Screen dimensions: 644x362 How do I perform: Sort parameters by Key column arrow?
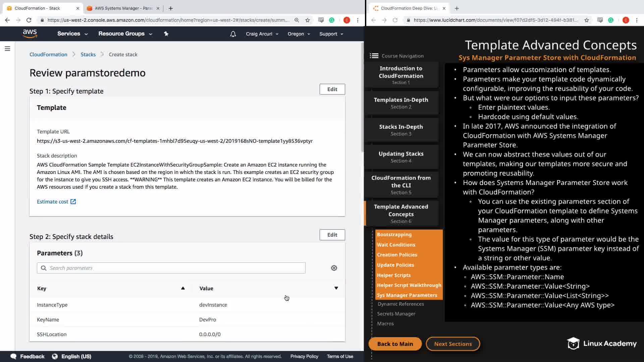(183, 288)
